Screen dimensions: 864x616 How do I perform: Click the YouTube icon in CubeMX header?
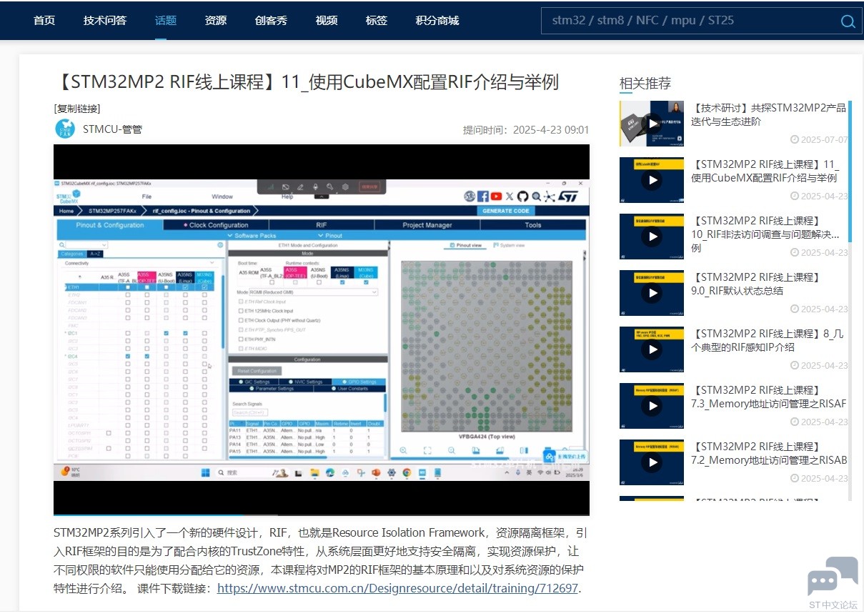pyautogui.click(x=496, y=196)
